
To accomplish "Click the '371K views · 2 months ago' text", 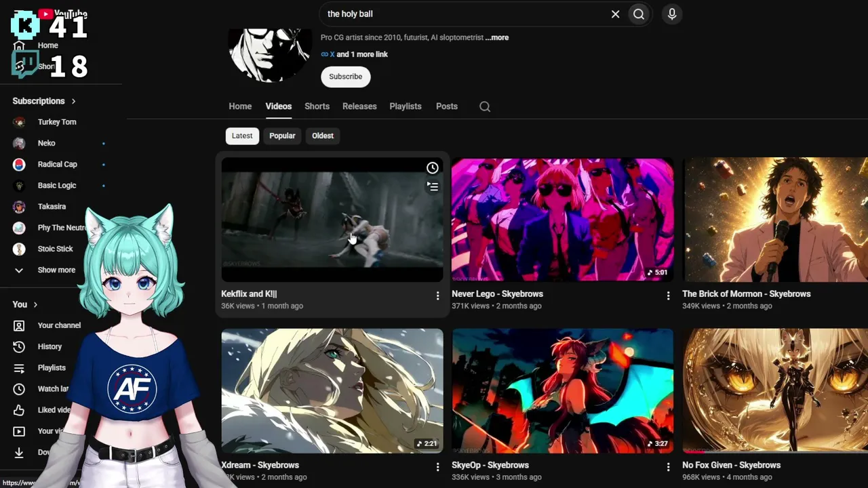I will 496,306.
